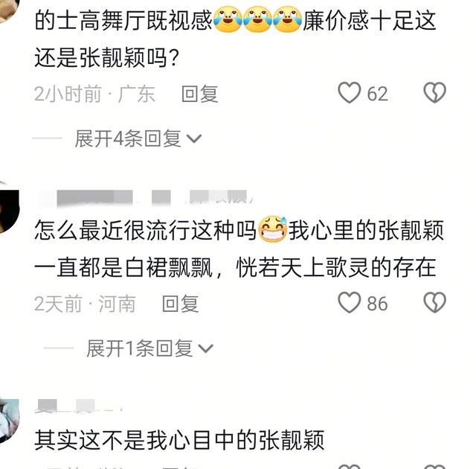Reply to the 2小时前 广东 comment
476x469 pixels.
200,94
